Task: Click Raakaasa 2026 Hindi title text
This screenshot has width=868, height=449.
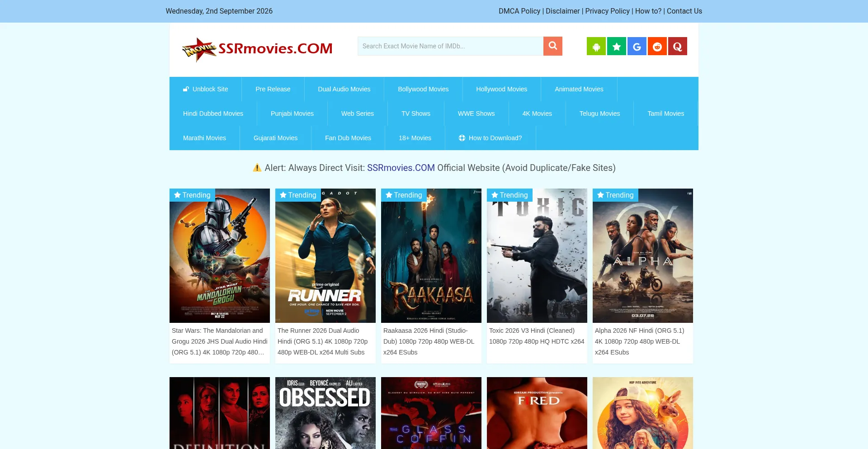Action: tap(429, 341)
